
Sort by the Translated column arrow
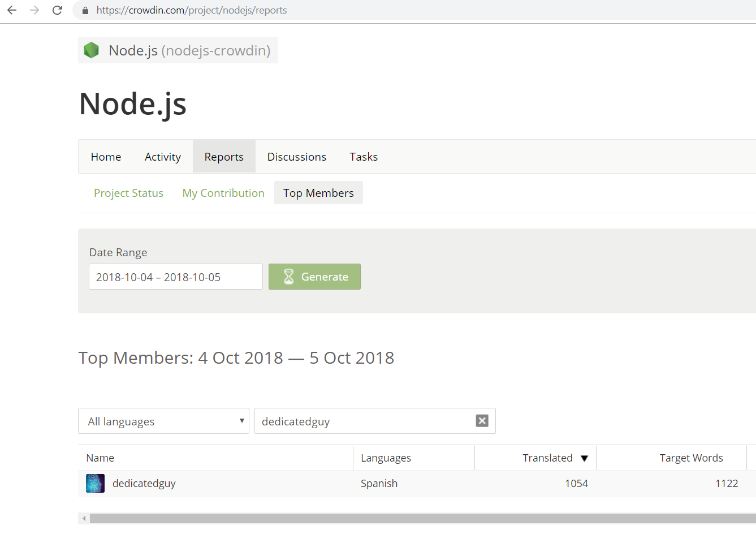585,458
